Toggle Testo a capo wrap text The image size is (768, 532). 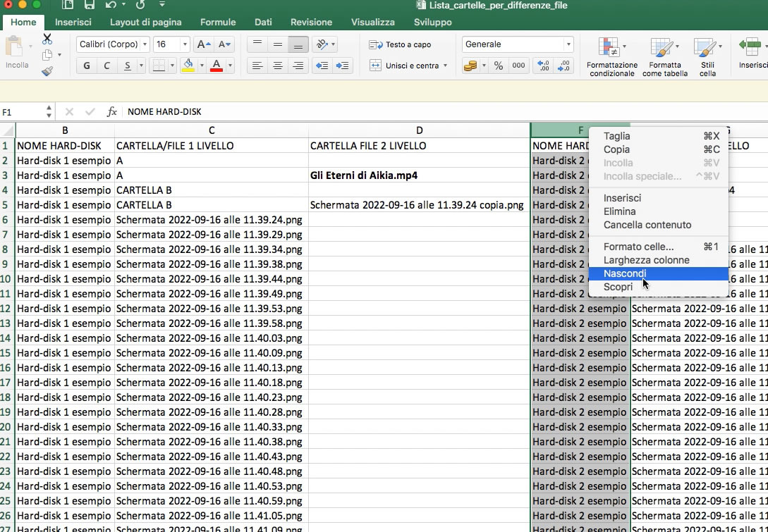pyautogui.click(x=400, y=44)
